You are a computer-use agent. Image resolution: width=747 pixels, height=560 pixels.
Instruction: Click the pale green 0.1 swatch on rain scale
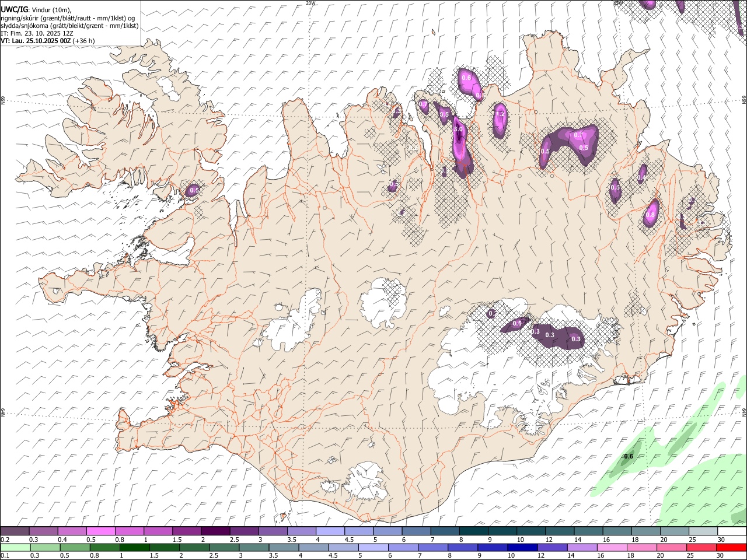[15, 547]
